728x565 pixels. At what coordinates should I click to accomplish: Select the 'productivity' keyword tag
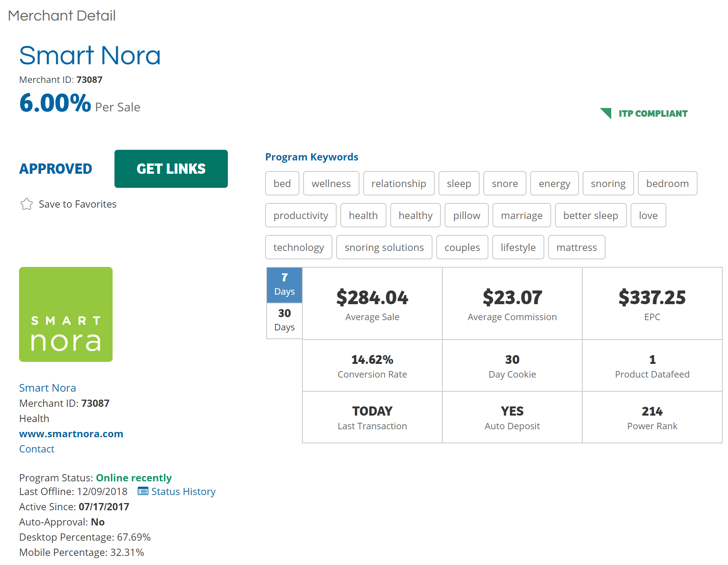pos(301,215)
